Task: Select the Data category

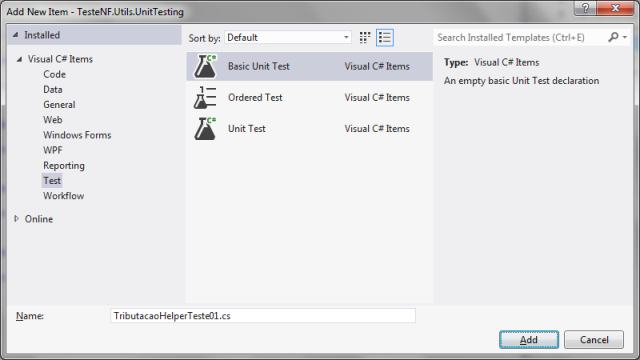Action: 53,89
